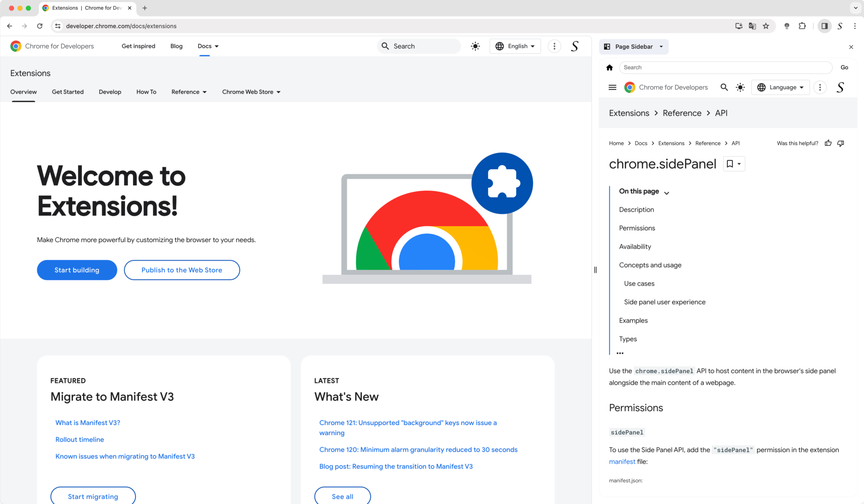864x504 pixels.
Task: Expand the Reference navigation dropdown
Action: pyautogui.click(x=189, y=92)
